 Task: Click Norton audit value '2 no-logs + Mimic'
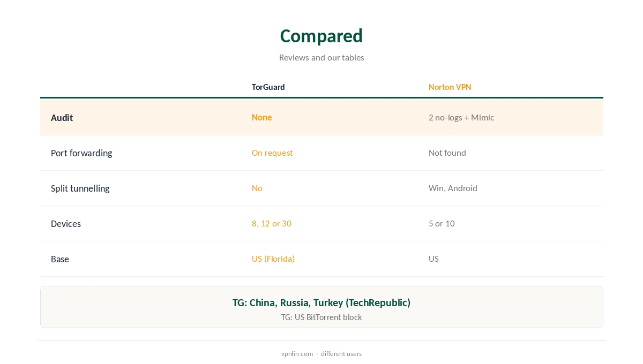[461, 117]
